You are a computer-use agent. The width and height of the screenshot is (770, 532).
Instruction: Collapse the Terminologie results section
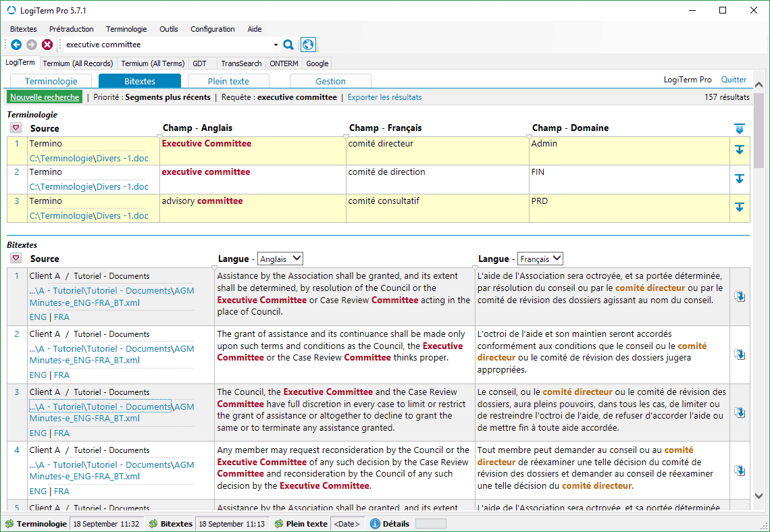tap(16, 128)
